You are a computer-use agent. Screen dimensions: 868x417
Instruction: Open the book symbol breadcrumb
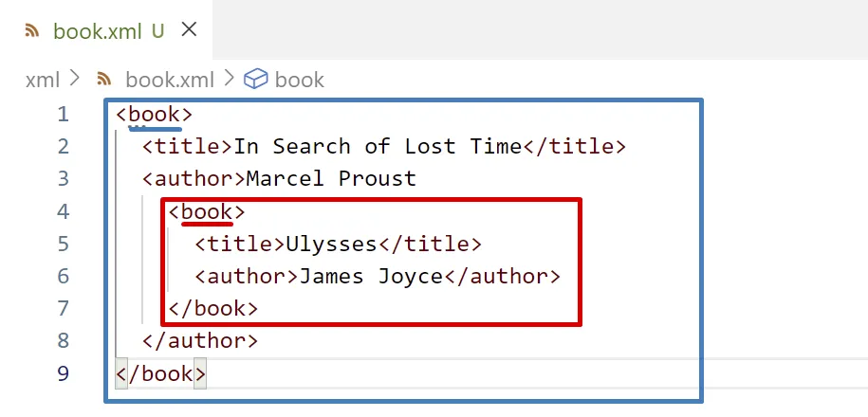[x=299, y=80]
